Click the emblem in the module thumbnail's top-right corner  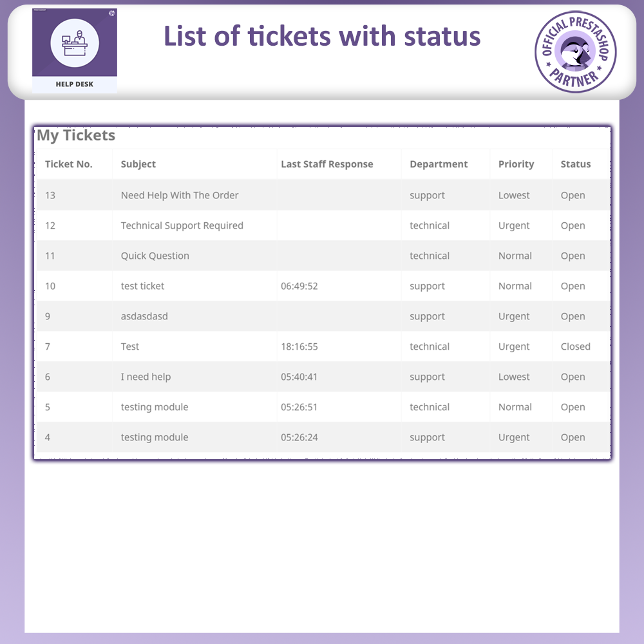(112, 13)
